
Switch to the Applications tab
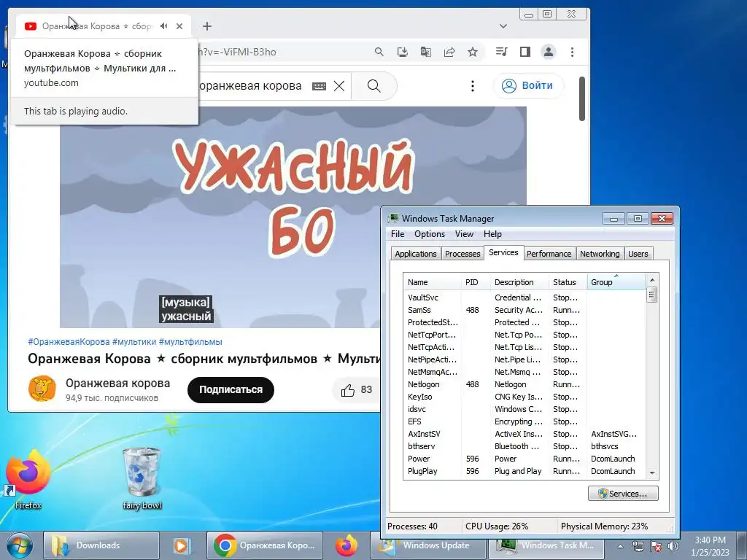[415, 254]
